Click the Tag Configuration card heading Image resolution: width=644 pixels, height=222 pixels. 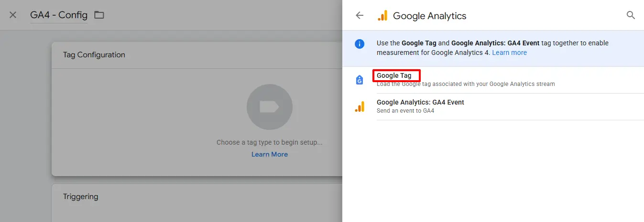click(94, 55)
